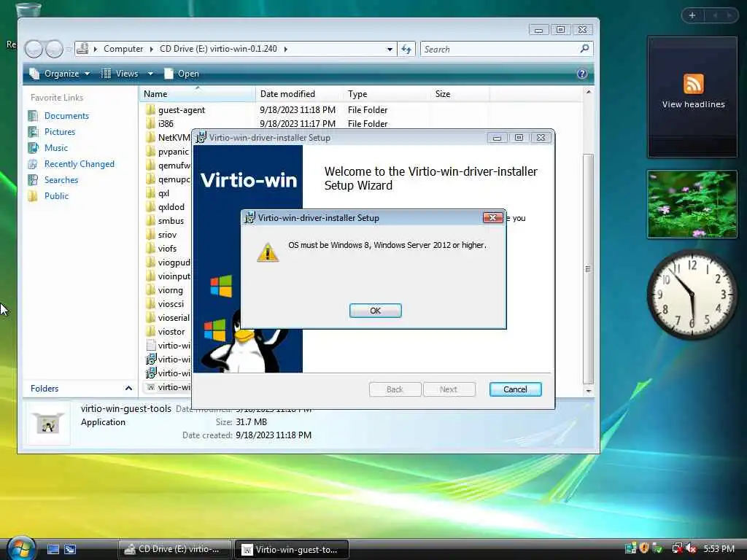The width and height of the screenshot is (747, 560).
Task: Expand the arrow after Computer breadcrumb
Action: (x=151, y=49)
